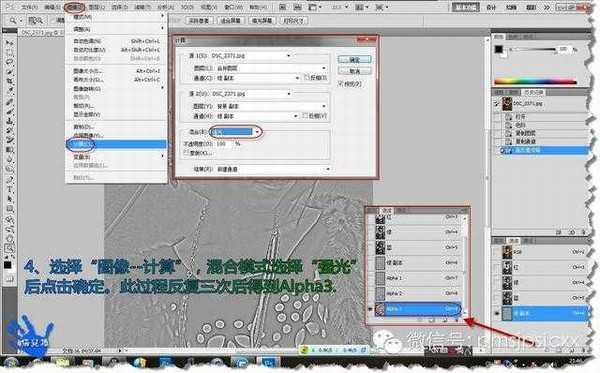
Task: Open the 图层(L) 合并图层 dropdown
Action: (271, 68)
